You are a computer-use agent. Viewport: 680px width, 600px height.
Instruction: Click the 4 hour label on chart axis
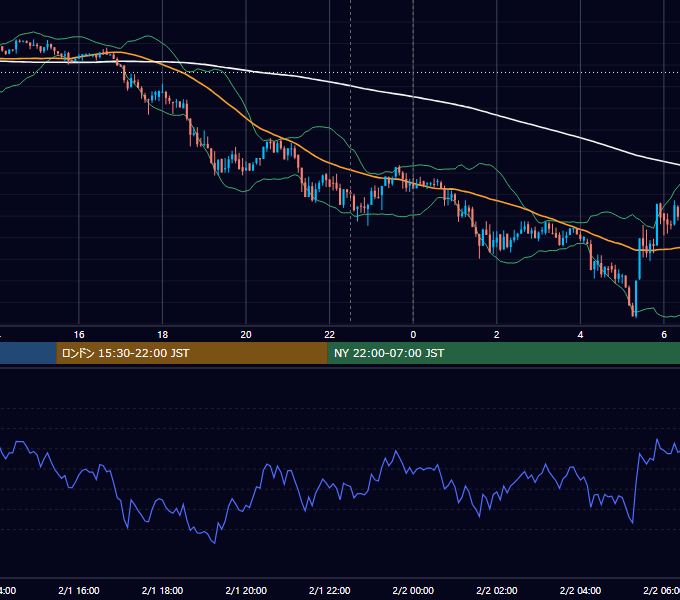click(x=580, y=335)
